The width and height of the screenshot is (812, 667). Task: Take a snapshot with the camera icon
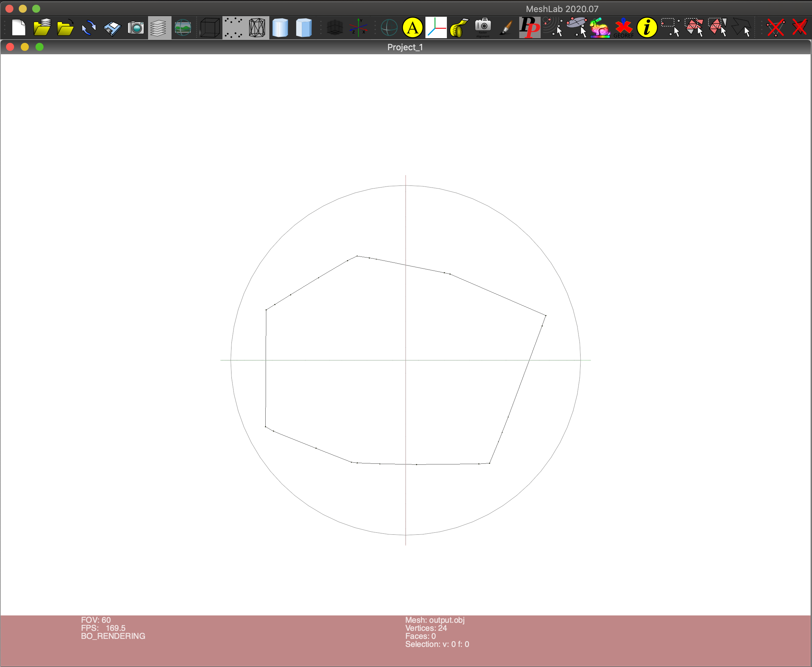point(136,28)
